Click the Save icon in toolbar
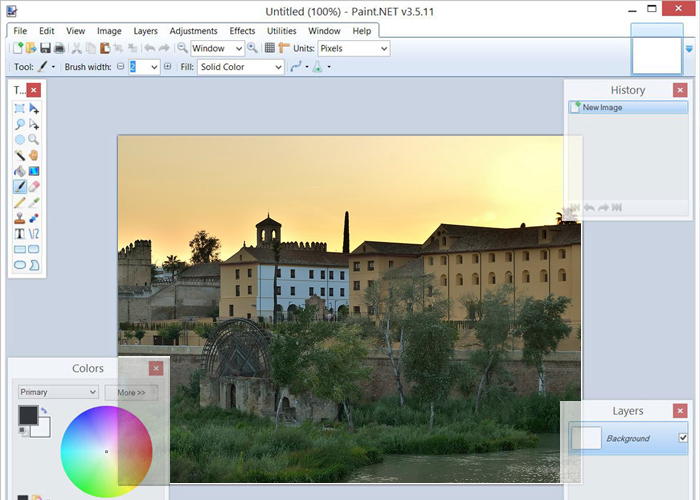The image size is (700, 500). point(45,48)
